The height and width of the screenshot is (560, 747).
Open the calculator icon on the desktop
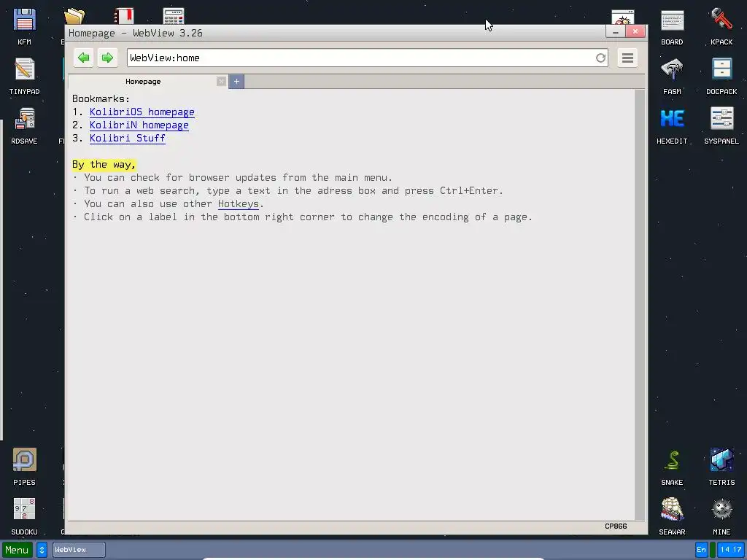tap(174, 16)
